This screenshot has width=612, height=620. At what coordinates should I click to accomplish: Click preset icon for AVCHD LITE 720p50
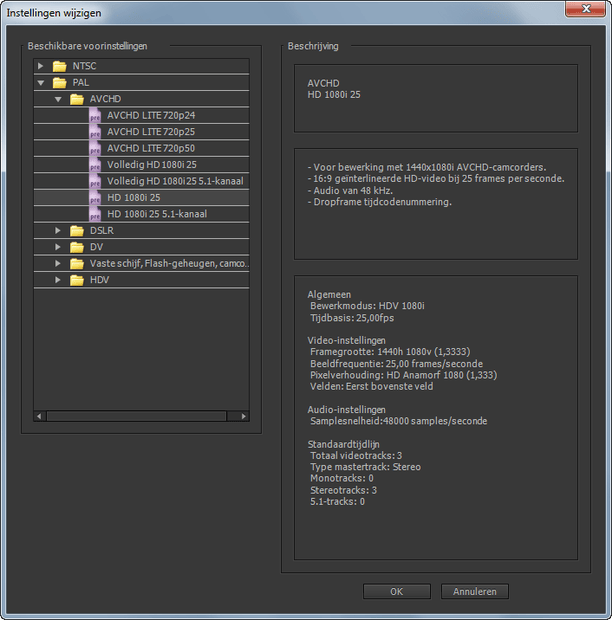[95, 149]
